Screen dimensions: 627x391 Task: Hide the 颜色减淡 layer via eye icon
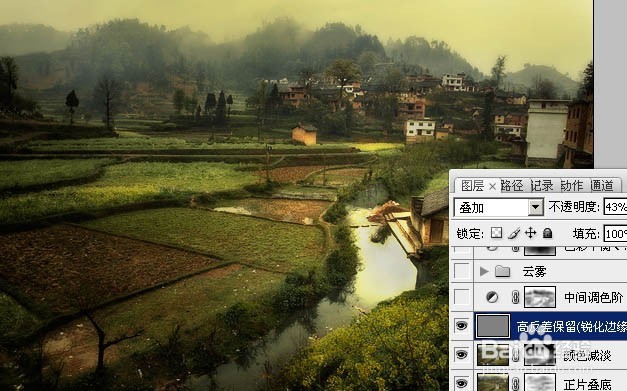coord(461,354)
